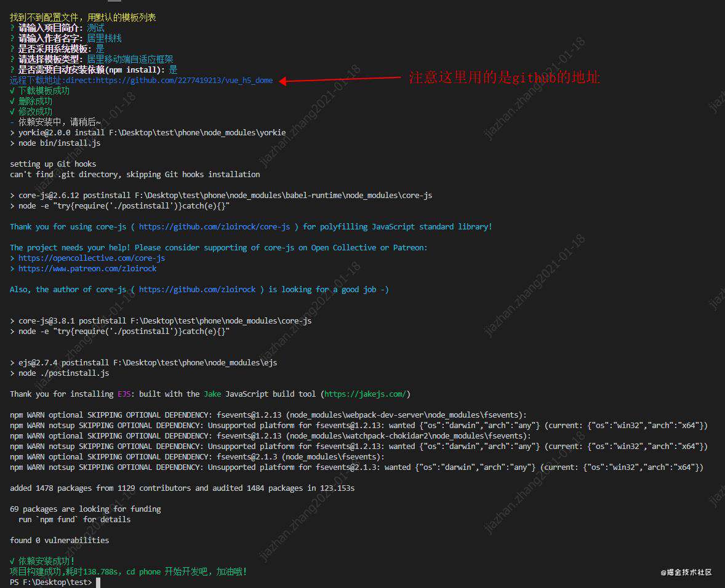
Task: Select the '请选择模板类型' prompt line
Action: pyautogui.click(x=92, y=59)
